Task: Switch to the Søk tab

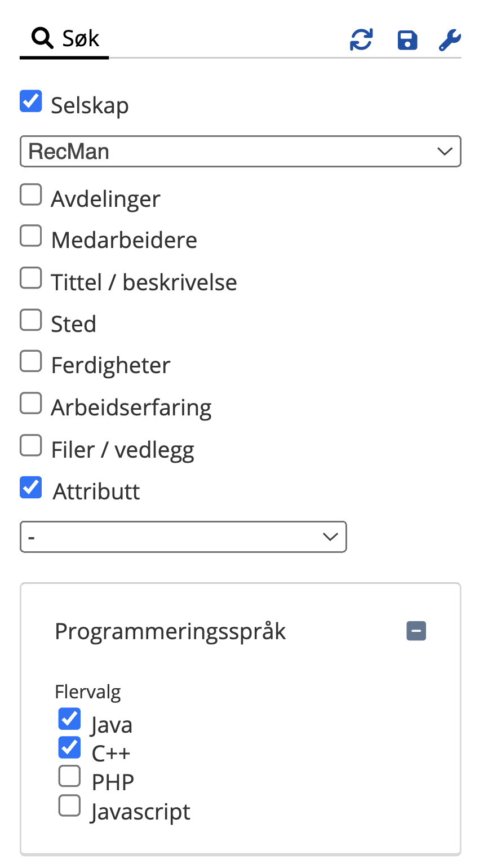Action: click(x=65, y=39)
